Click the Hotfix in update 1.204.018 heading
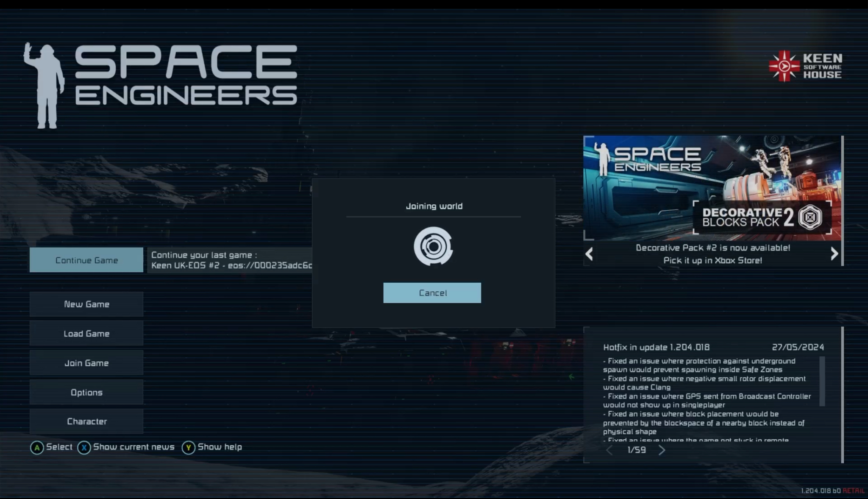This screenshot has width=868, height=499. click(x=656, y=347)
